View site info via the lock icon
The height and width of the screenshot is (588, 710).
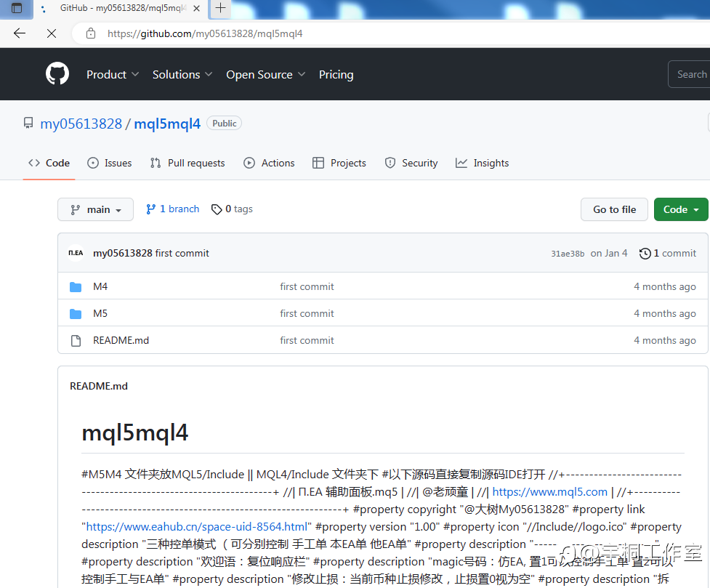(x=91, y=33)
